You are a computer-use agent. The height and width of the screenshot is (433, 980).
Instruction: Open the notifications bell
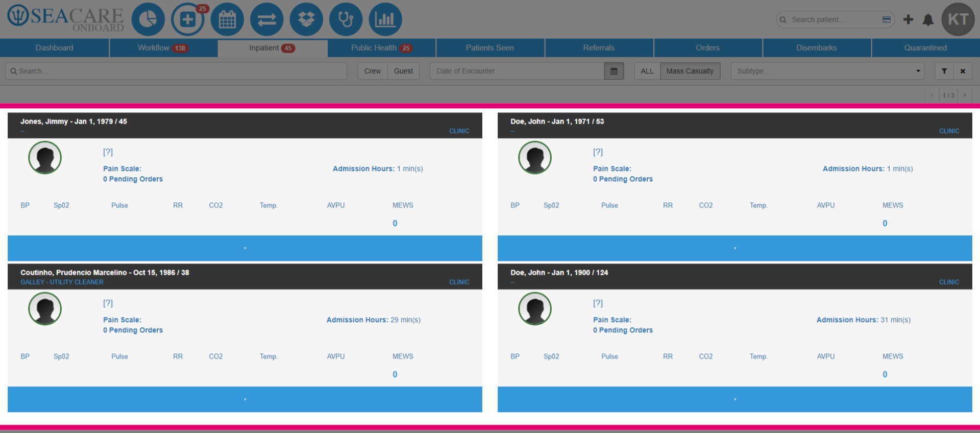[928, 19]
